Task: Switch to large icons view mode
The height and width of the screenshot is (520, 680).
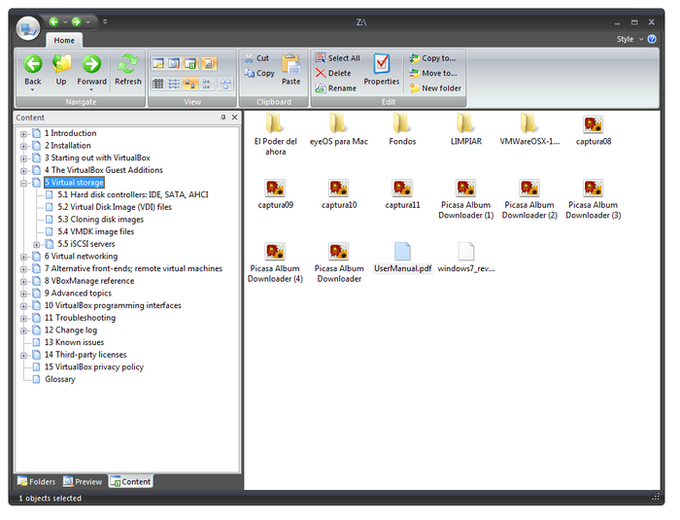Action: coord(190,83)
